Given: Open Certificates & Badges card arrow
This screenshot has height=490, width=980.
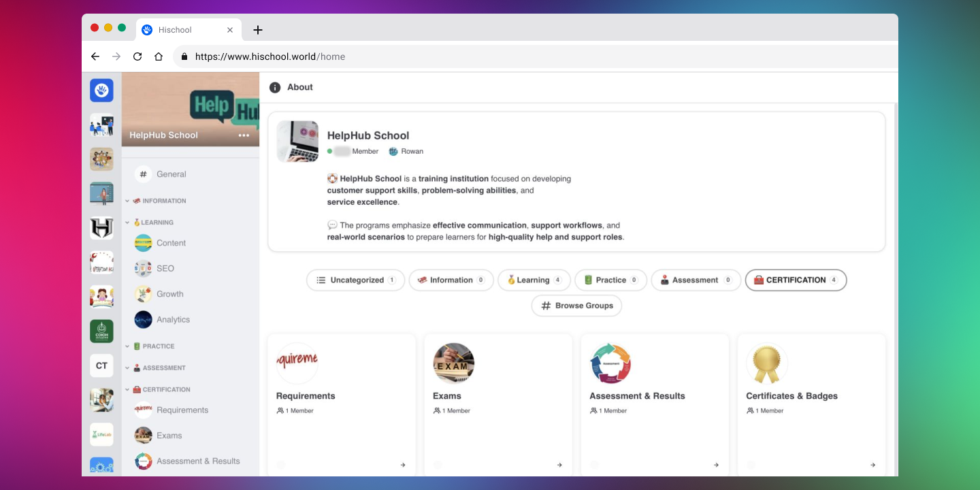Looking at the screenshot, I should (872, 465).
